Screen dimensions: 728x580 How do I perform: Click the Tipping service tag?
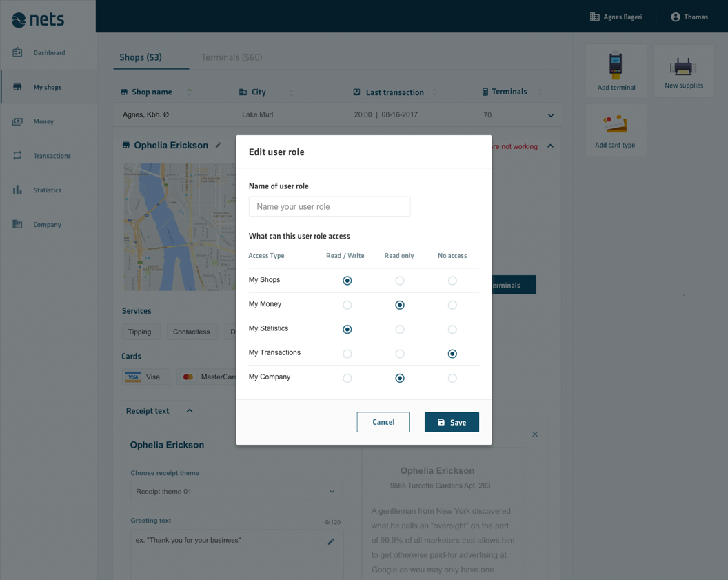(x=140, y=332)
